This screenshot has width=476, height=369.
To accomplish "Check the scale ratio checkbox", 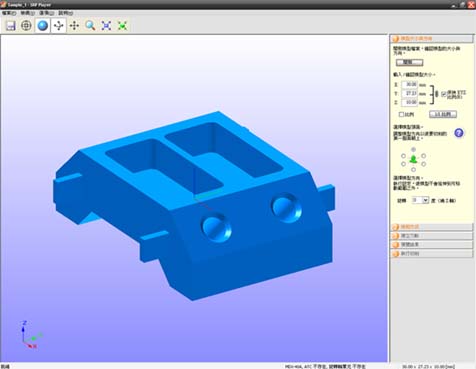I will tap(401, 114).
